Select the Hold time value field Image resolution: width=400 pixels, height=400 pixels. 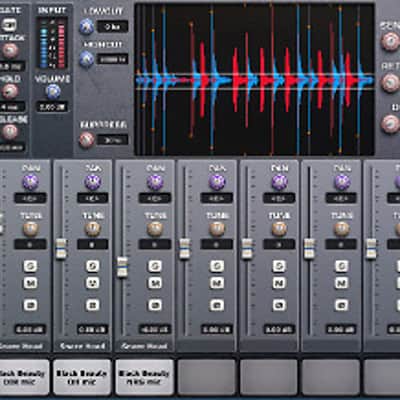point(12,107)
